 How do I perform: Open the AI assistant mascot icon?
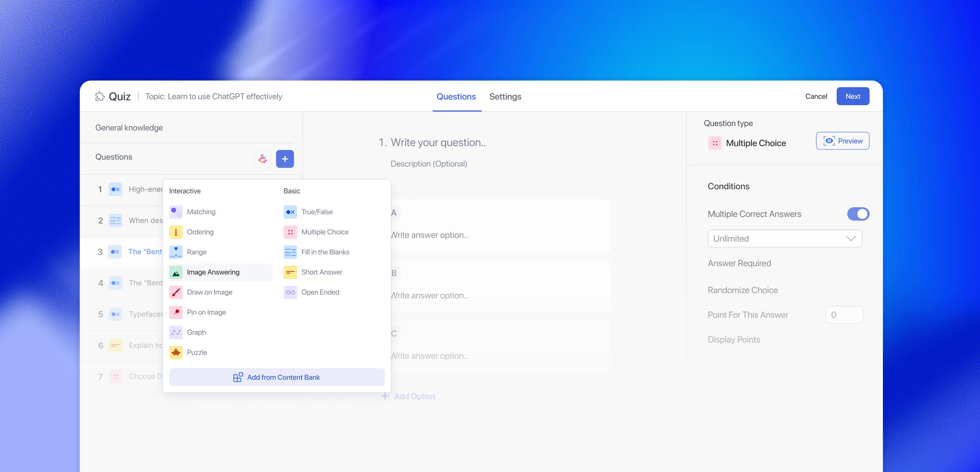[262, 159]
